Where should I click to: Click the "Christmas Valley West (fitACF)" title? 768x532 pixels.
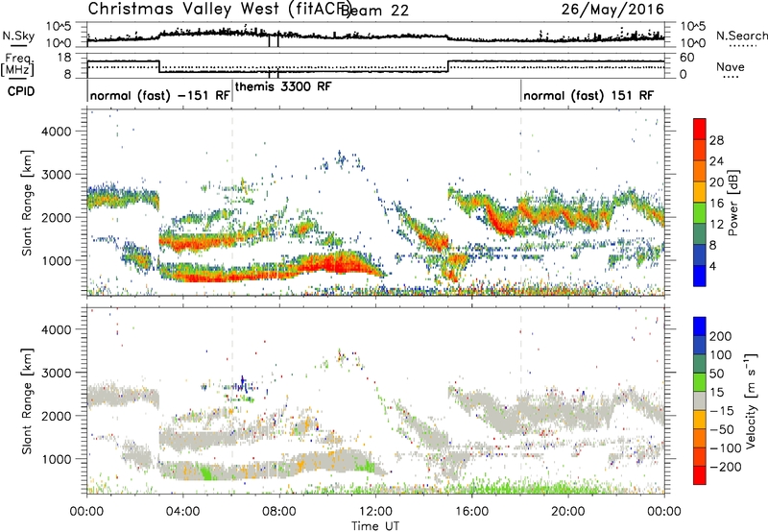[x=219, y=10]
